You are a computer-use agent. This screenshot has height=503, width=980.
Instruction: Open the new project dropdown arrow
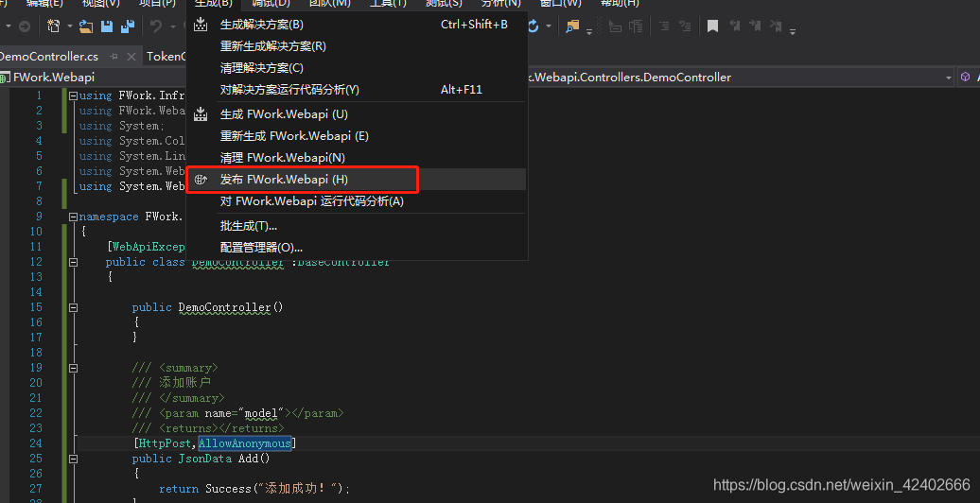pos(69,26)
